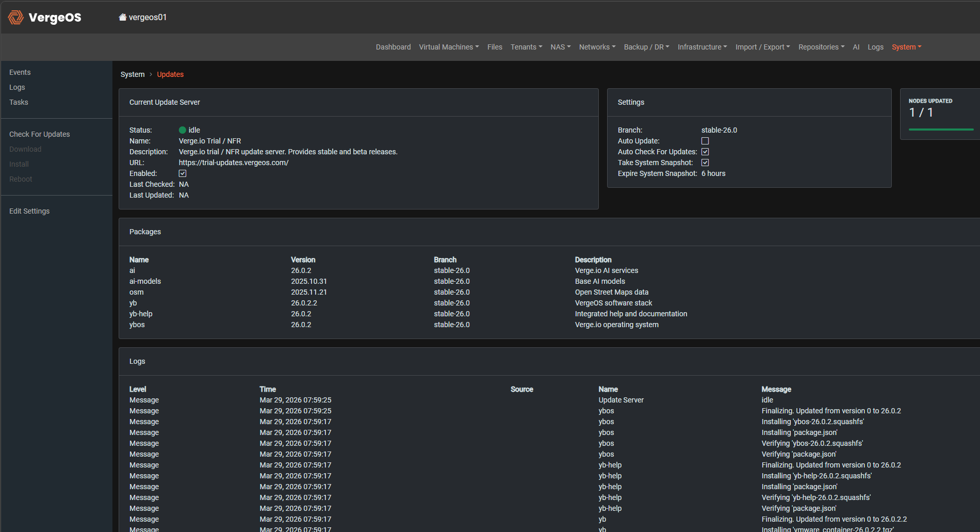
Task: Open the Infrastructure dropdown
Action: tap(702, 47)
